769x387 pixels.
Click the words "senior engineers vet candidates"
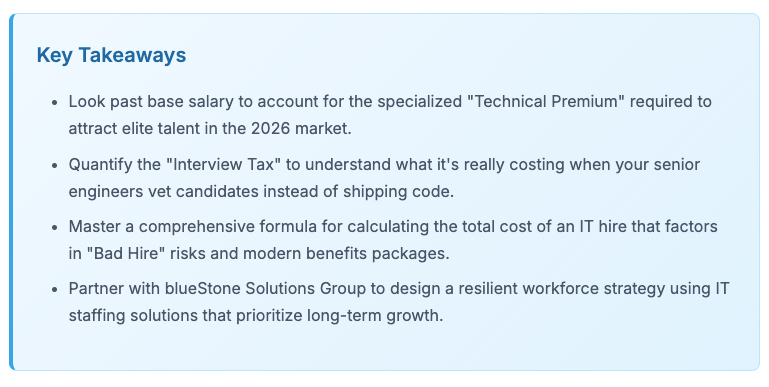[x=384, y=178]
